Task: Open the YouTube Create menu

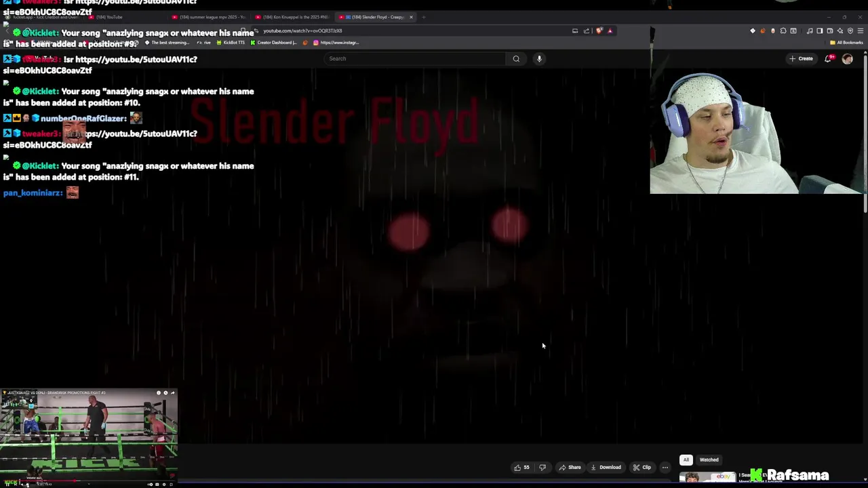Action: point(801,58)
